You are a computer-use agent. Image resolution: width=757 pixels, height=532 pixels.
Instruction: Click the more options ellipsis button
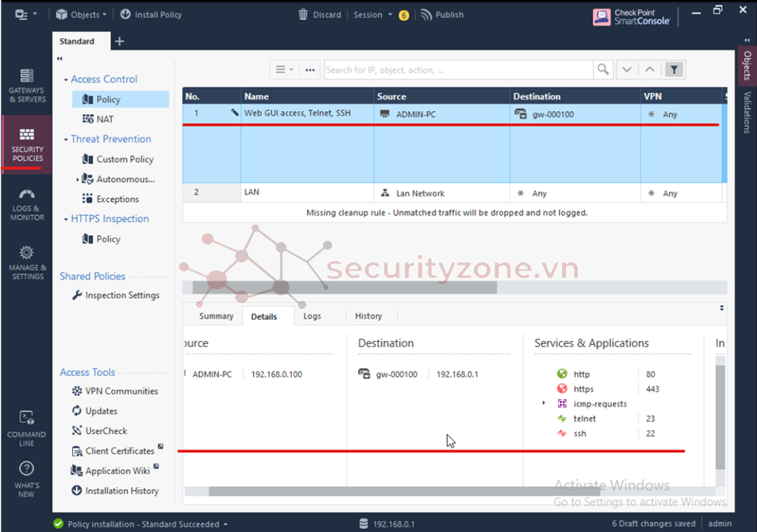(310, 70)
